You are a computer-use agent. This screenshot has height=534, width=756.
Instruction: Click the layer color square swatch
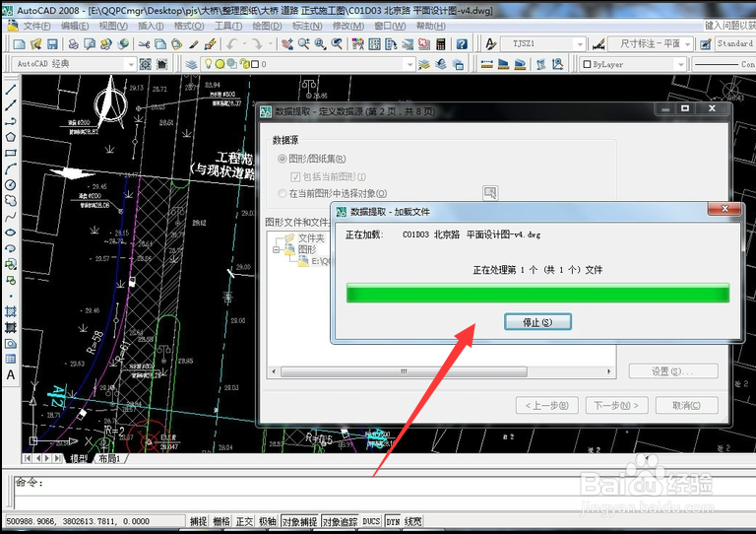coord(255,64)
